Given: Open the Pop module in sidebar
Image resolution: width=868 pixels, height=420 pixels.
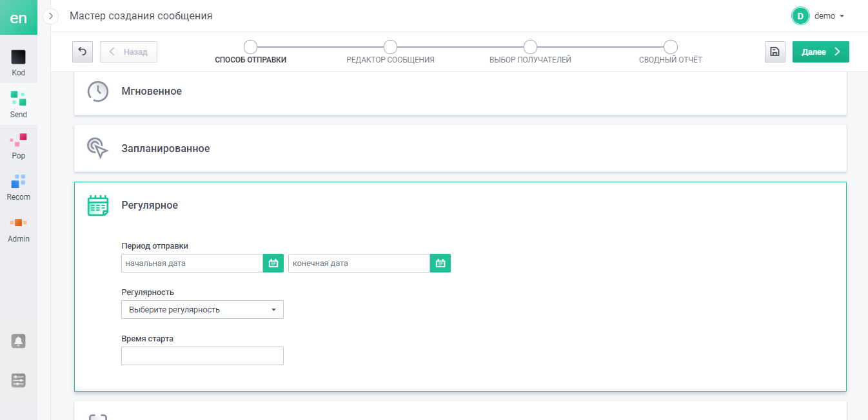Looking at the screenshot, I should pos(19,146).
